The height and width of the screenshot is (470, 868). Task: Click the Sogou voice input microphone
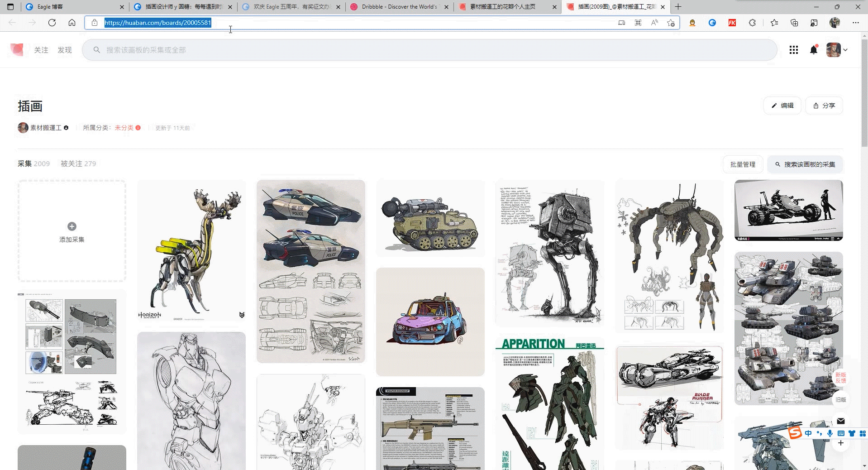tap(830, 434)
